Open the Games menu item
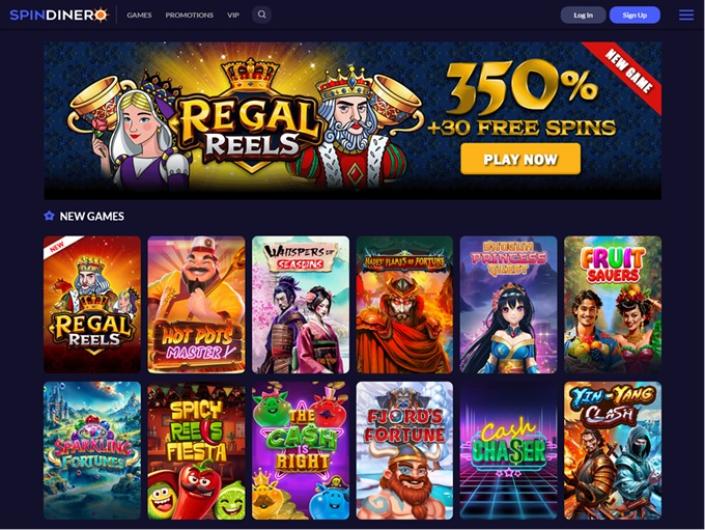 point(139,15)
